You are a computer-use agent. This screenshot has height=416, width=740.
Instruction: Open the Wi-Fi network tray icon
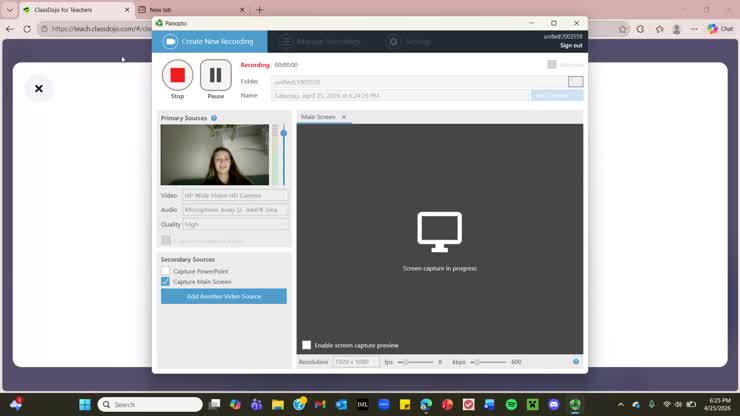point(667,405)
